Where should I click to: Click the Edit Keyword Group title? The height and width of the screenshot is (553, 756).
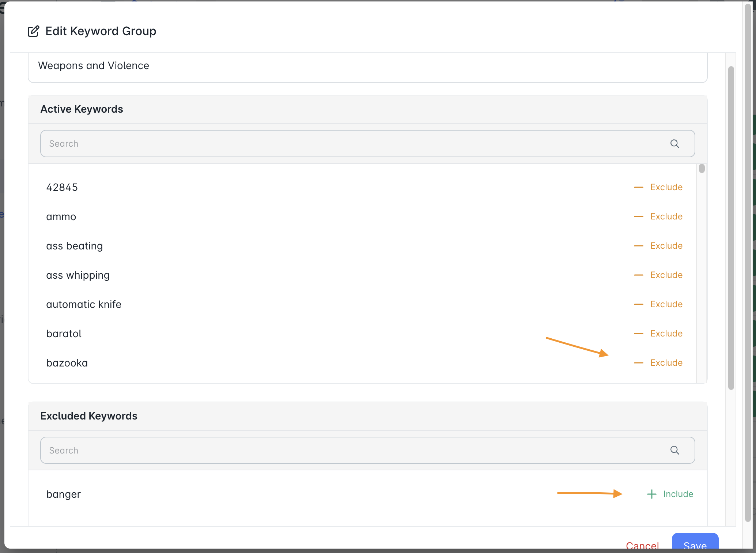coord(101,31)
